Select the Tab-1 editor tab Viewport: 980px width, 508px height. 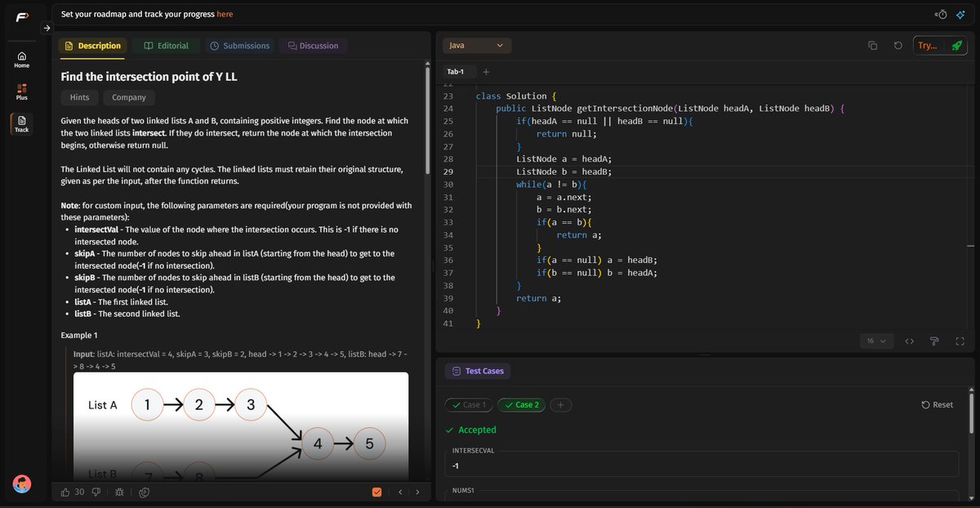456,72
